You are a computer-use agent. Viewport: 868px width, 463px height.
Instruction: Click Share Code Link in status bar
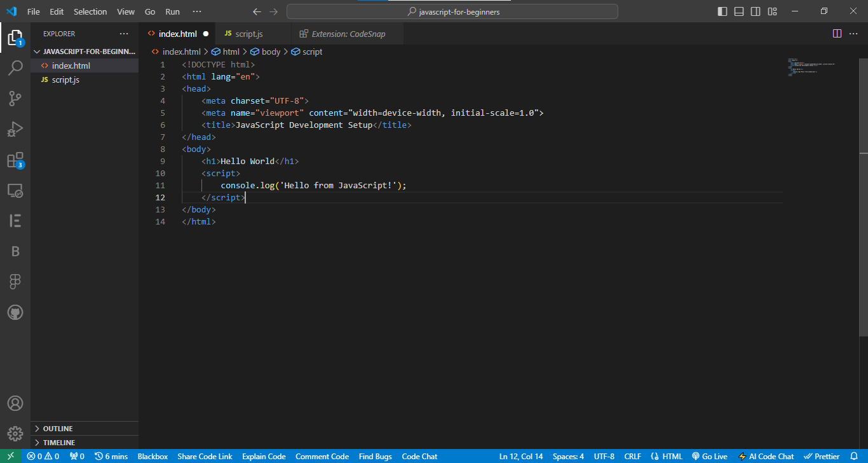(205, 456)
